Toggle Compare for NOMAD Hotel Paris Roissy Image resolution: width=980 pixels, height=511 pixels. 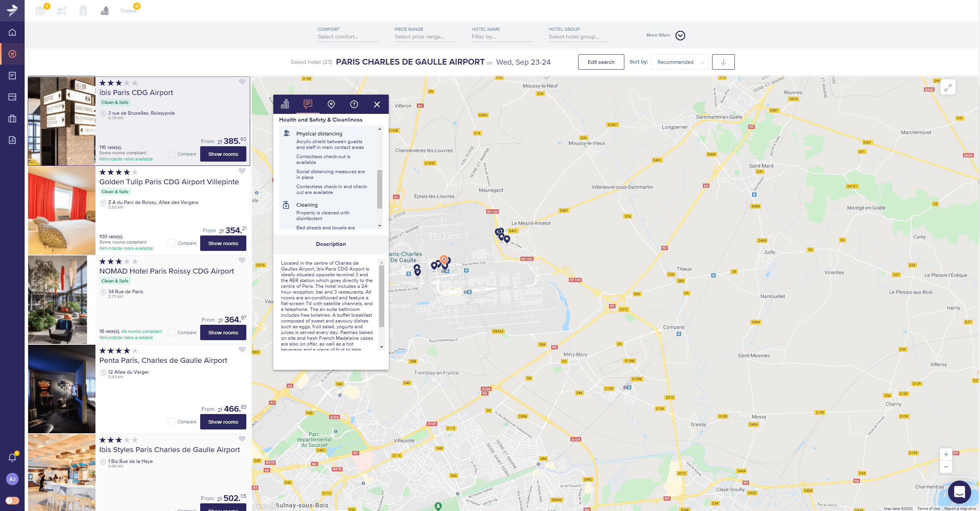coord(171,332)
